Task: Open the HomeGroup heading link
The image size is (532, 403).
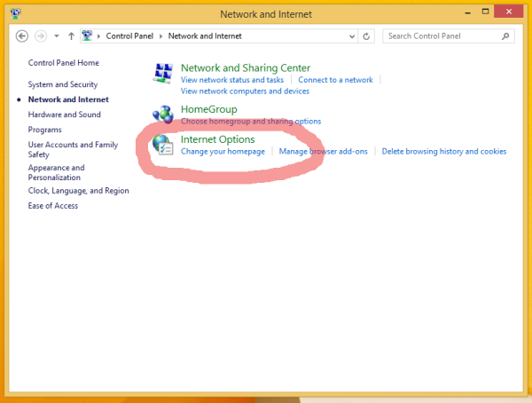Action: 209,109
